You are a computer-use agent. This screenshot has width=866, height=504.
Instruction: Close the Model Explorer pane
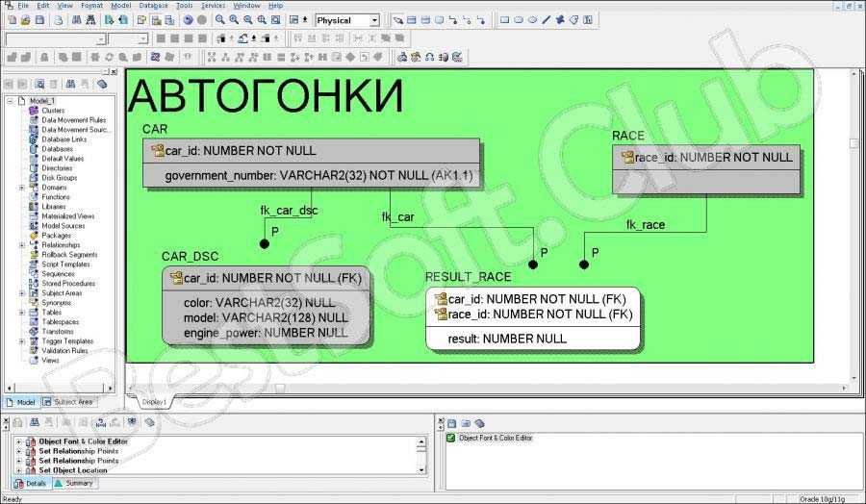114,72
